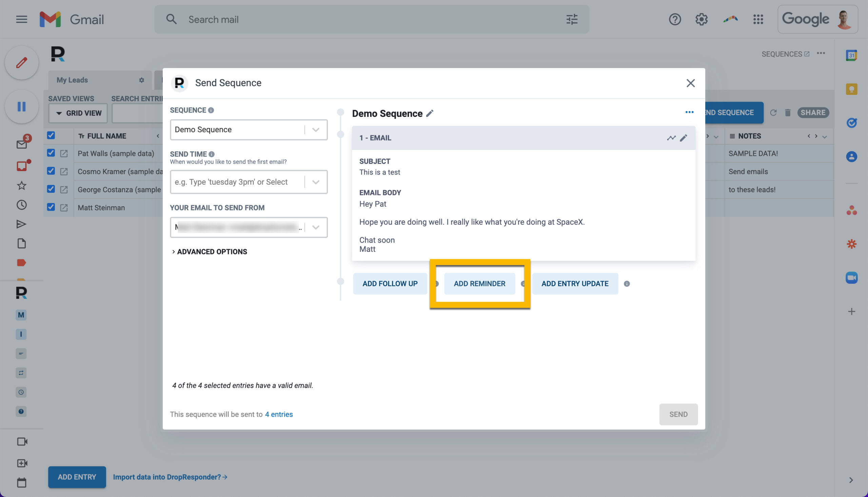Viewport: 868px width, 497px height.
Task: Open the Gmail main menu hamburger
Action: pos(21,19)
